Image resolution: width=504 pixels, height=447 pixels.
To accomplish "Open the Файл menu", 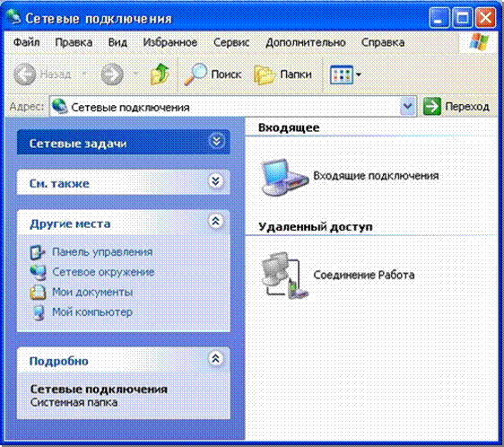I will pos(27,42).
